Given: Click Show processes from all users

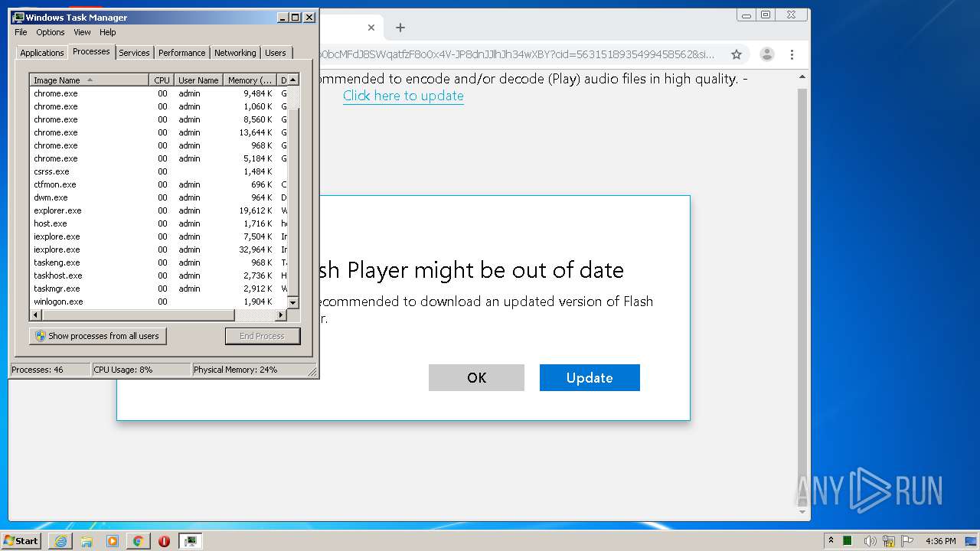Looking at the screenshot, I should (x=97, y=336).
